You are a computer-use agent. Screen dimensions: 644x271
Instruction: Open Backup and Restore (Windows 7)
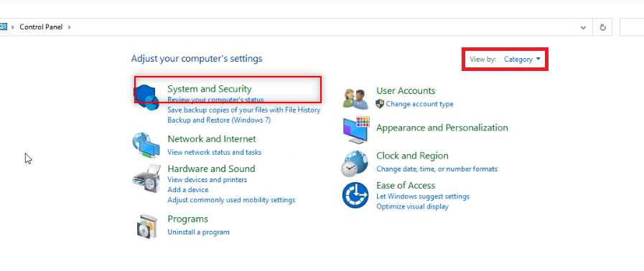tap(219, 120)
